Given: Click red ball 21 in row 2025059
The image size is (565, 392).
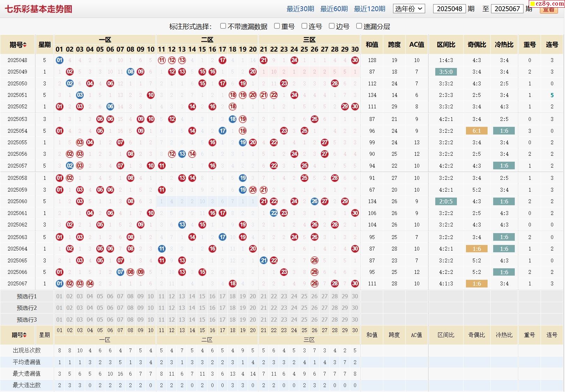Looking at the screenshot, I should (x=264, y=190).
